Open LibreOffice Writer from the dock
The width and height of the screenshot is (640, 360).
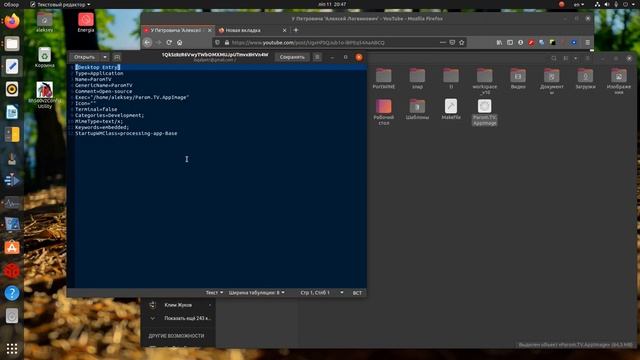tap(12, 112)
